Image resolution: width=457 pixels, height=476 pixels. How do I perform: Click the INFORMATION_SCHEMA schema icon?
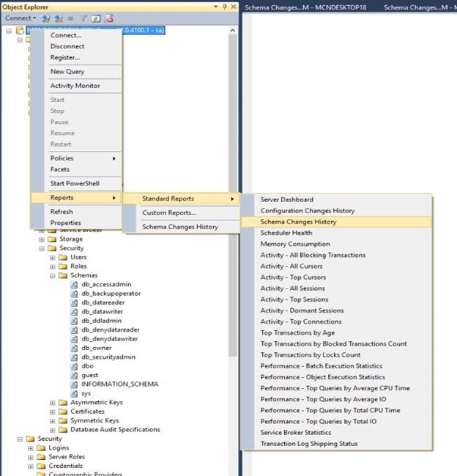pyautogui.click(x=74, y=384)
